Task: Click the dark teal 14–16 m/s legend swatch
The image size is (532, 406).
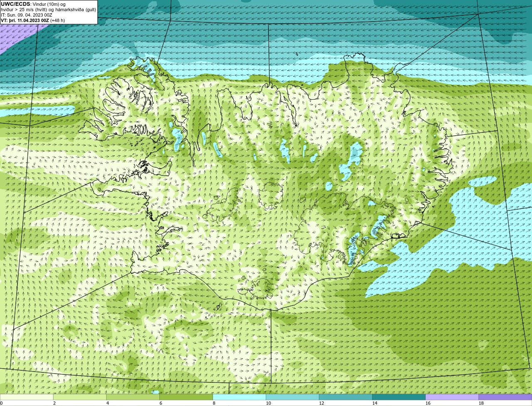Action: 399,397
